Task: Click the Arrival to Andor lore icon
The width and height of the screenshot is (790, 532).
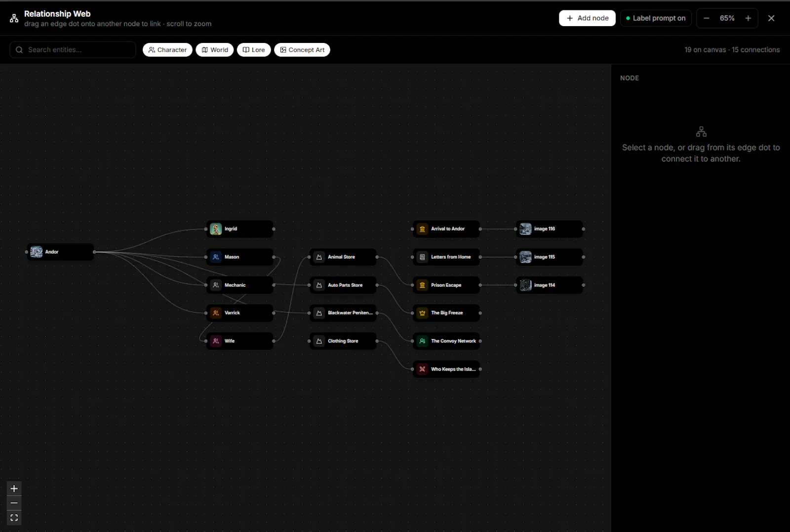Action: 422,229
